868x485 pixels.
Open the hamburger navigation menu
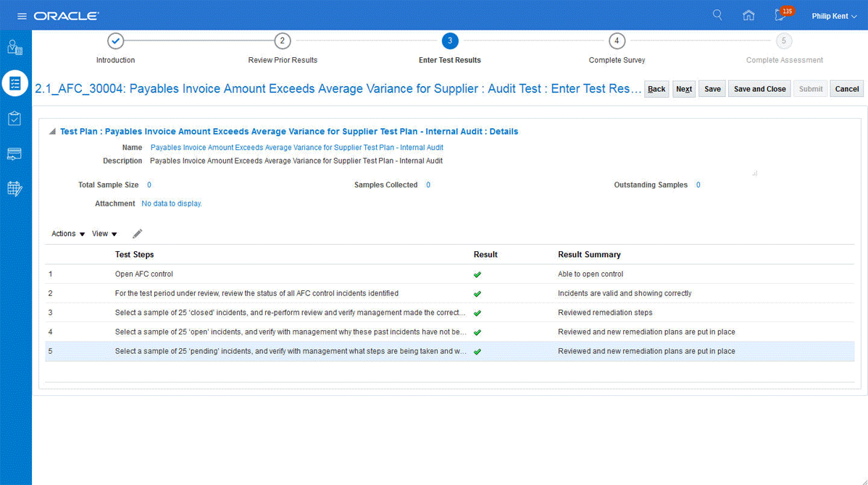22,16
